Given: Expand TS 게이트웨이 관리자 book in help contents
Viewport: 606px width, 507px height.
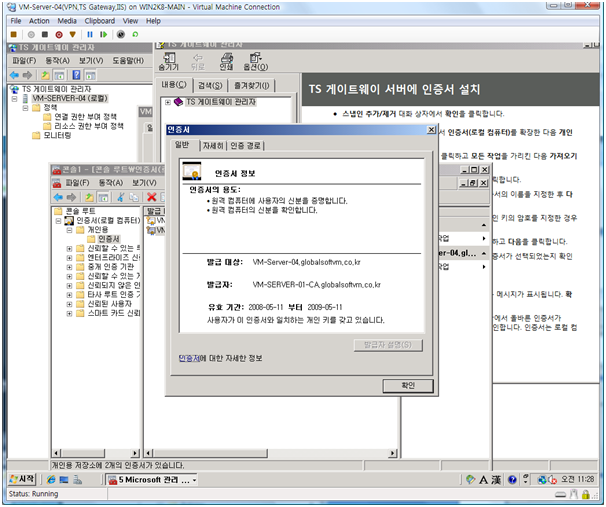Looking at the screenshot, I should pos(168,102).
